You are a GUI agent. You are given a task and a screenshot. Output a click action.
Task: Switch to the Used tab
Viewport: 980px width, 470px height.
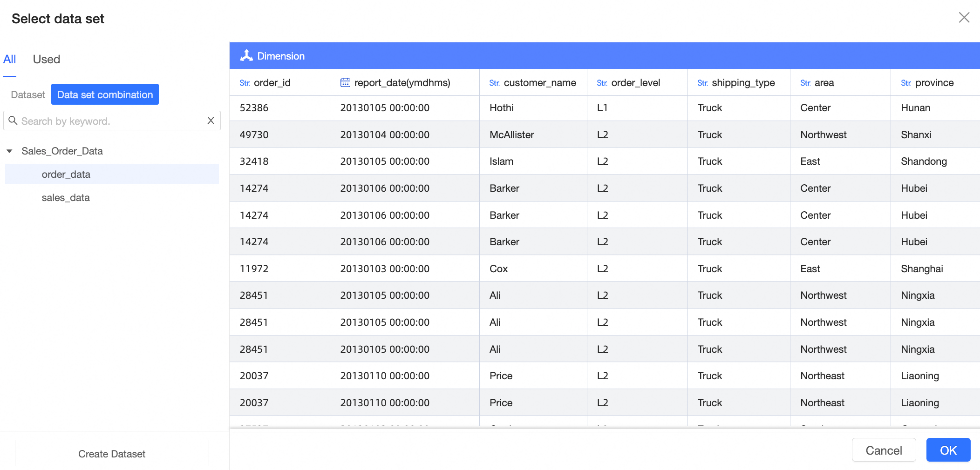[46, 59]
